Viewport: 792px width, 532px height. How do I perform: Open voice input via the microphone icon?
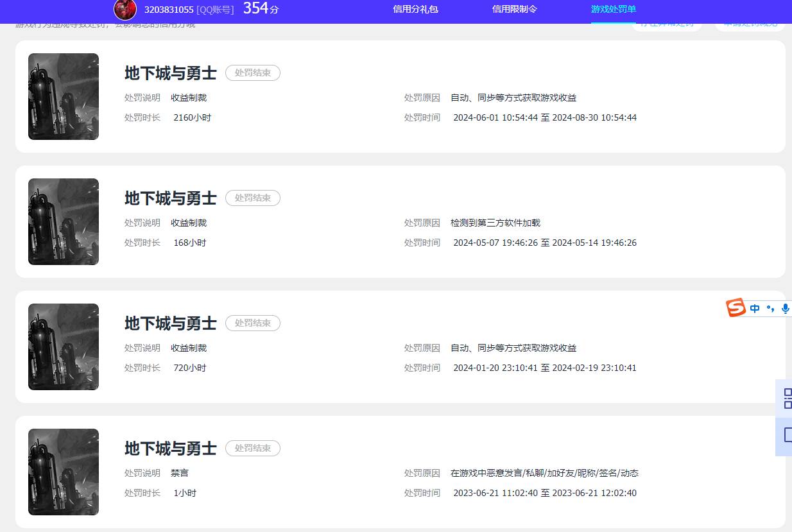(x=785, y=308)
